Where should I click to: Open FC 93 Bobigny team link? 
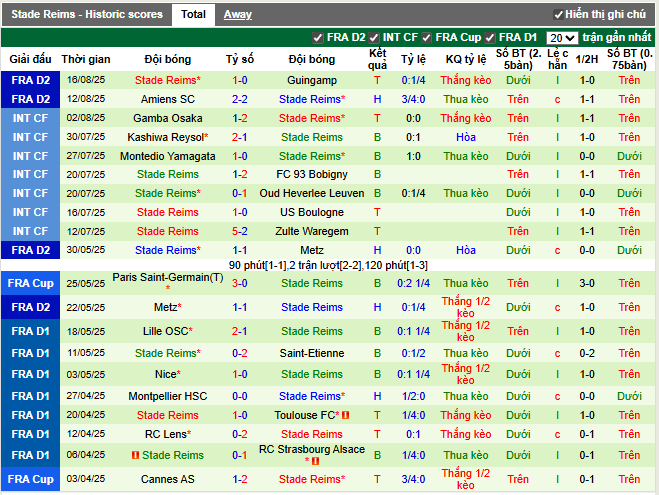click(312, 174)
